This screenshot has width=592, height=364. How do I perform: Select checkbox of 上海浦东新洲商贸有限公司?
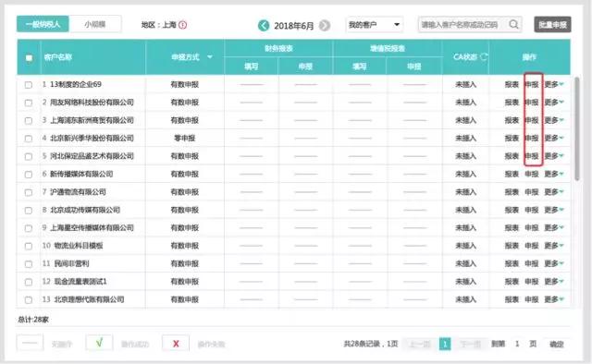click(29, 121)
